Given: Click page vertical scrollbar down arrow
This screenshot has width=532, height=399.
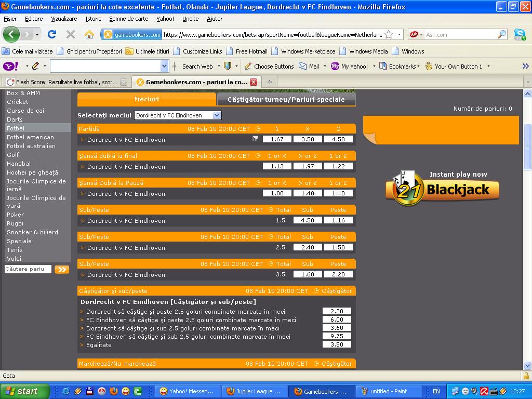Looking at the screenshot, I should pos(527,365).
